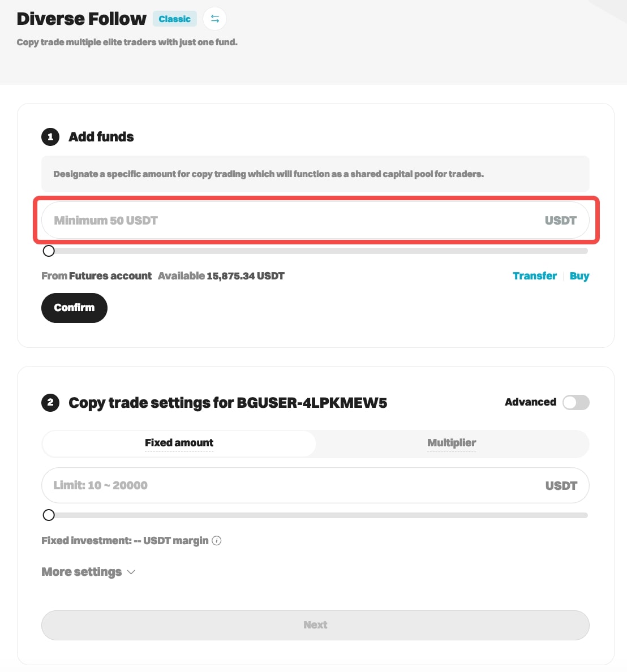
Task: Click the disabled Next button
Action: [x=315, y=624]
